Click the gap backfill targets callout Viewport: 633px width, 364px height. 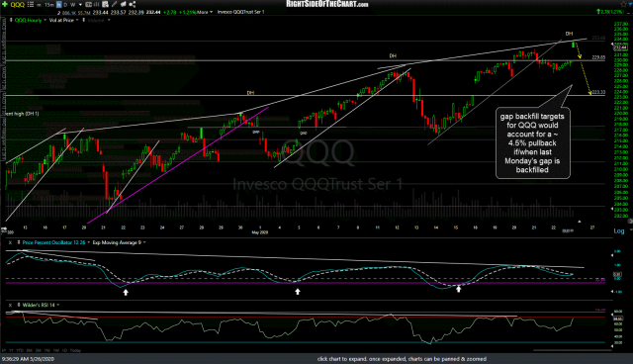point(532,142)
